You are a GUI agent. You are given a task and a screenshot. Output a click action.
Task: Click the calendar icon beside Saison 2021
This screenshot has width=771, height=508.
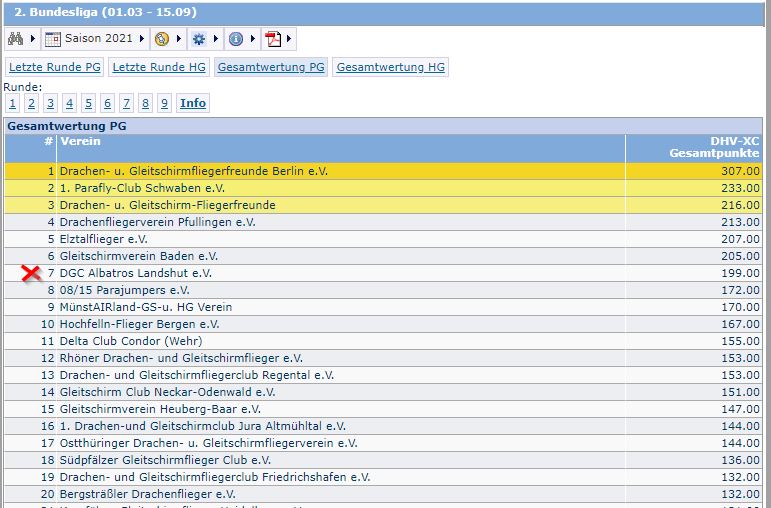pos(53,39)
